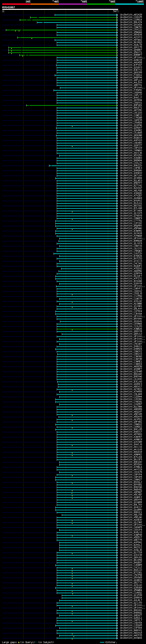The image size is (146, 644).
Task: Select hit UniRef100_A1HQK8
Action: [x=131, y=198]
